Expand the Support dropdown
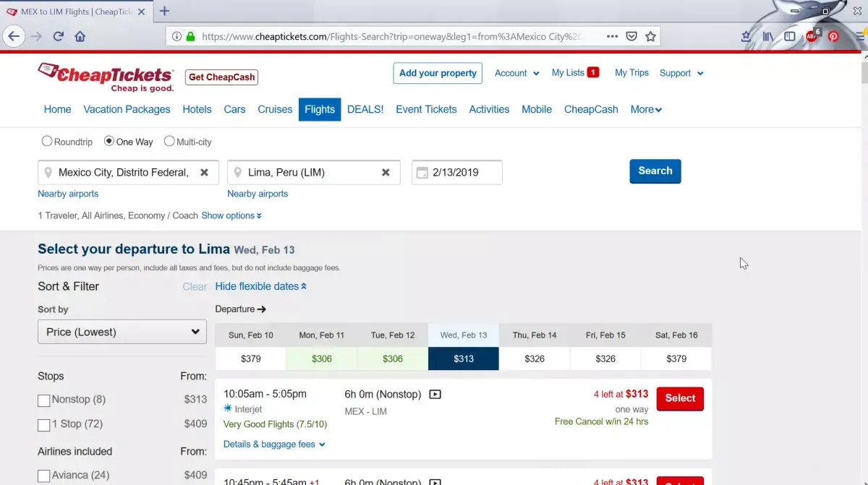This screenshot has height=485, width=868. (681, 73)
